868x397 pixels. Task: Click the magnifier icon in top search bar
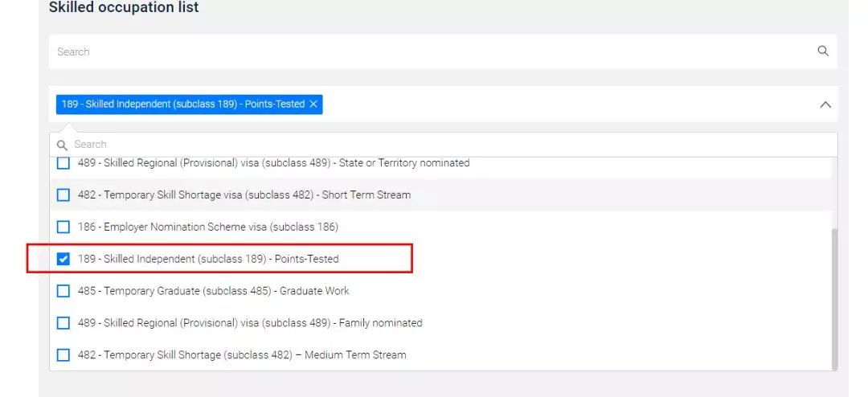822,51
